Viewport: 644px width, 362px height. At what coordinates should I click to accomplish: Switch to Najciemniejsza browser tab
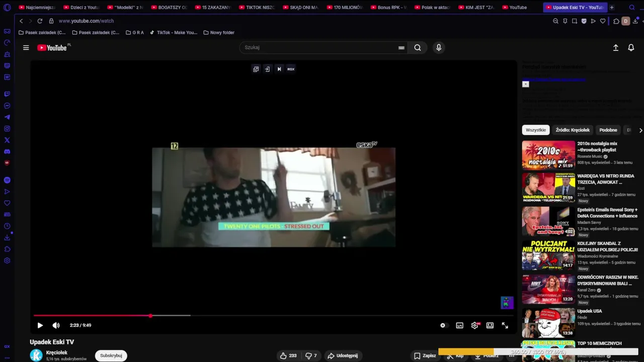coord(37,8)
